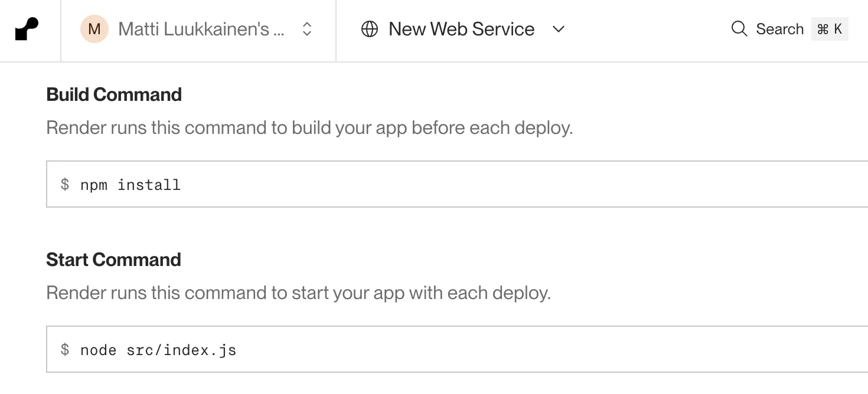Open Search from the header
This screenshot has height=394, width=868.
point(779,29)
